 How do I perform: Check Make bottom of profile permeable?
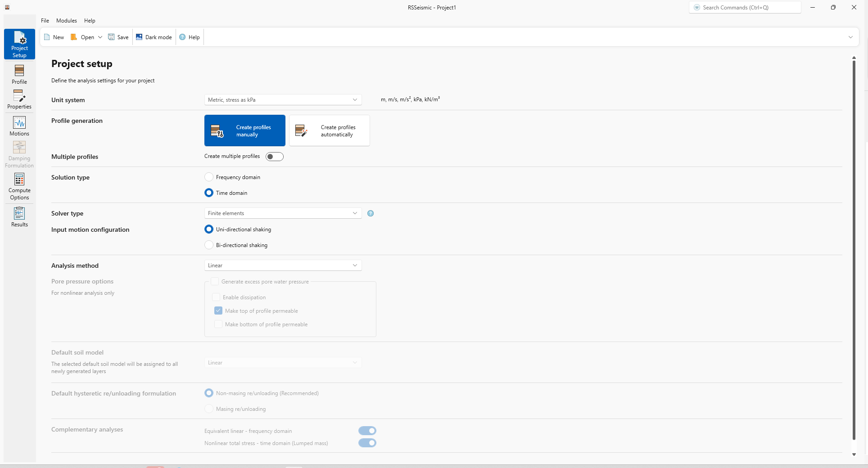tap(218, 324)
